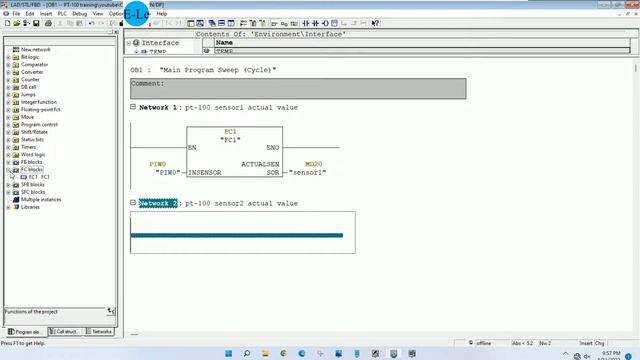This screenshot has width=640, height=360.
Task: Collapse the Interface tree node
Action: (129, 43)
